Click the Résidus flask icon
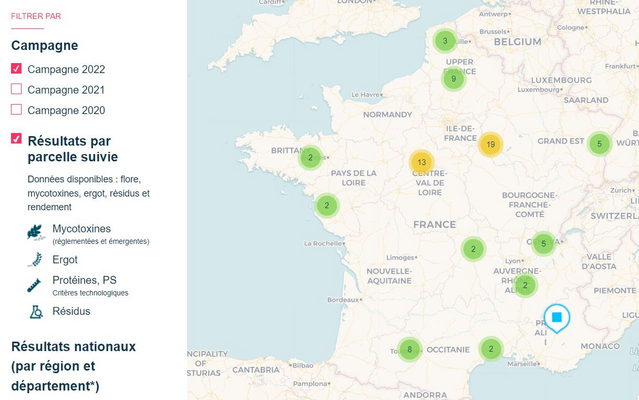The height and width of the screenshot is (400, 639). coord(35,312)
